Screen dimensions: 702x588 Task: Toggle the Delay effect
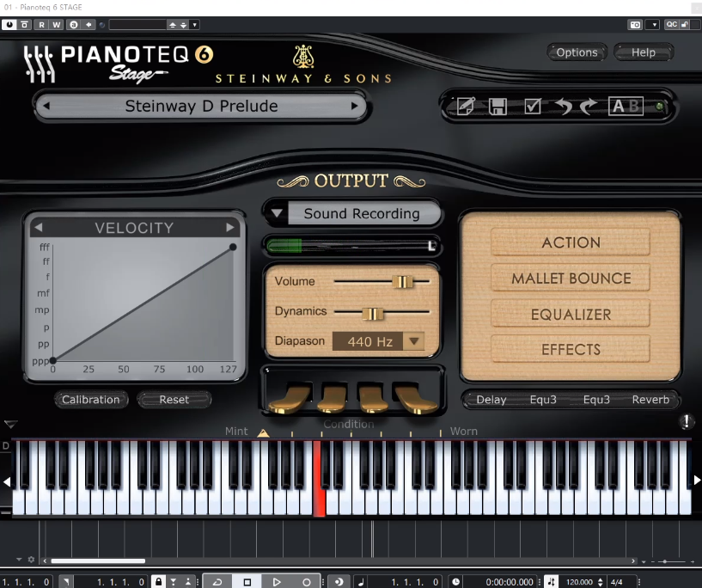491,400
